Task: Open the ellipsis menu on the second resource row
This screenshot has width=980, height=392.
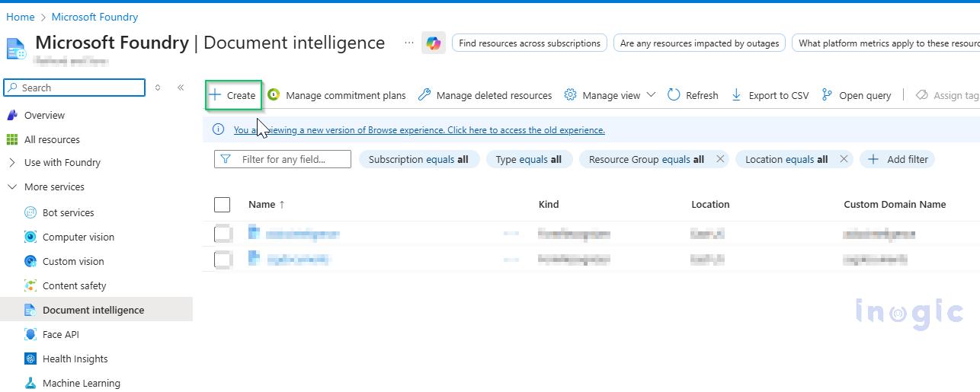Action: tap(511, 260)
